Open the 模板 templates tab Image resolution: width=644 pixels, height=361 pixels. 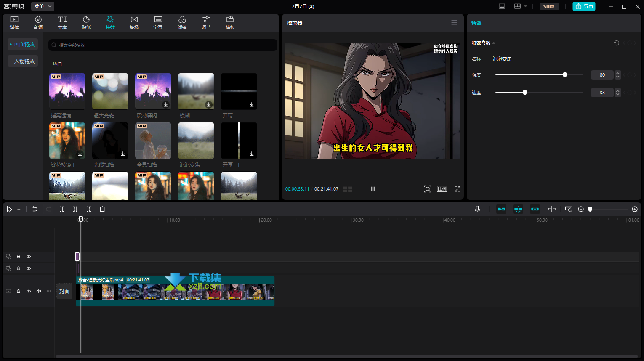[230, 23]
